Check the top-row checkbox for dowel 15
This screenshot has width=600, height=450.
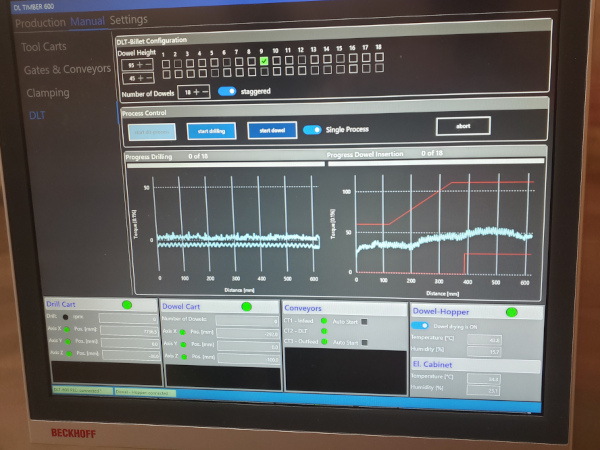pyautogui.click(x=340, y=59)
